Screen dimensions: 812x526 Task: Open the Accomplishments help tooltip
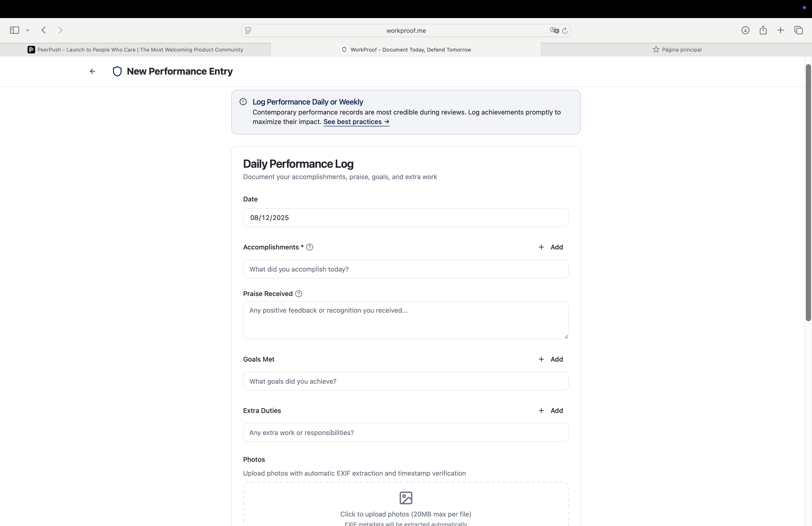pyautogui.click(x=310, y=247)
